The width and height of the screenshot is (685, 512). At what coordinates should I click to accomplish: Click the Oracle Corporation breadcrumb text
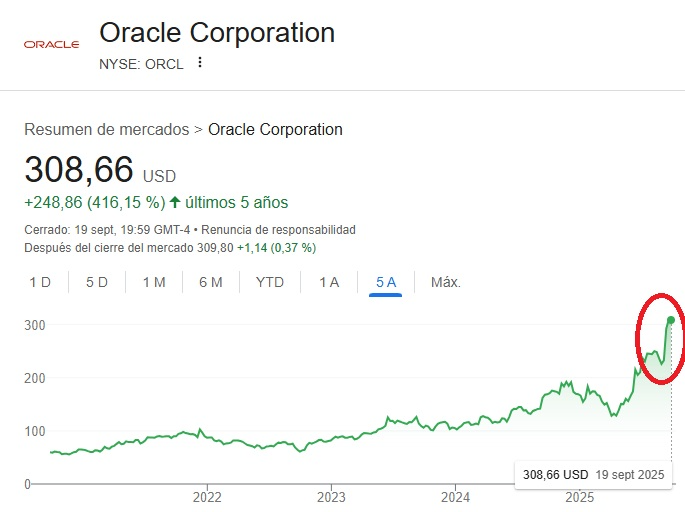point(275,129)
